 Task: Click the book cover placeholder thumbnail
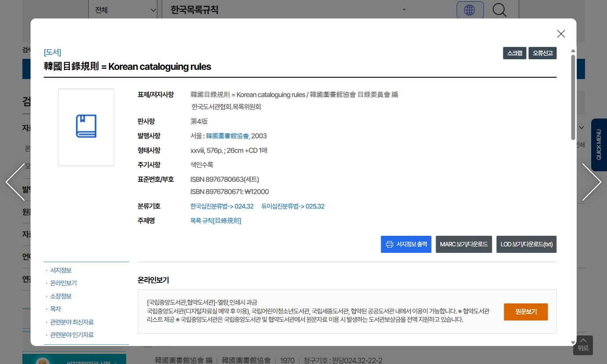tap(86, 127)
